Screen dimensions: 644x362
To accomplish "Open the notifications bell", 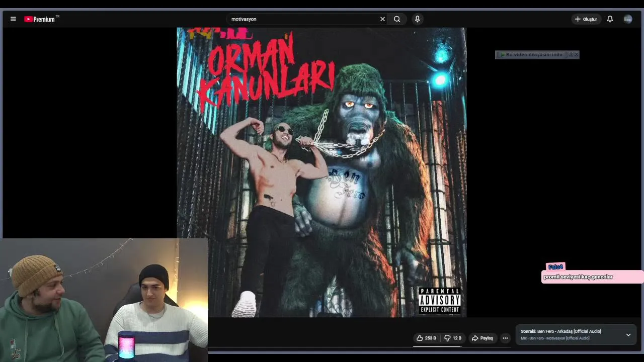I will tap(610, 19).
